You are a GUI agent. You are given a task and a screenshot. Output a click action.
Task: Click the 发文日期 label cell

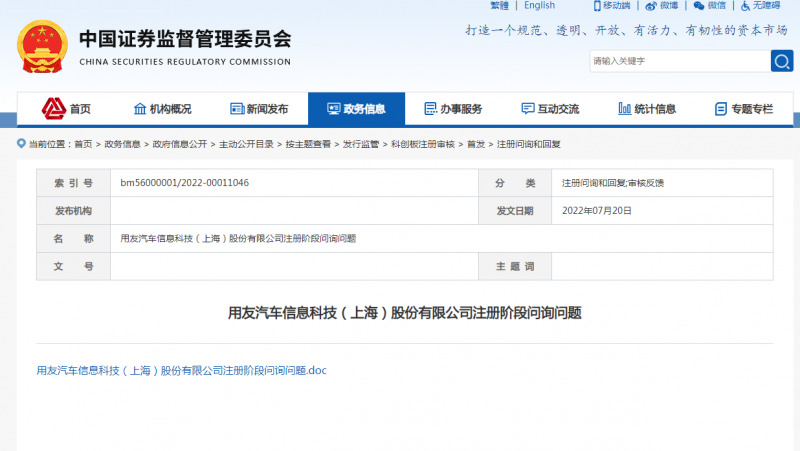[515, 211]
